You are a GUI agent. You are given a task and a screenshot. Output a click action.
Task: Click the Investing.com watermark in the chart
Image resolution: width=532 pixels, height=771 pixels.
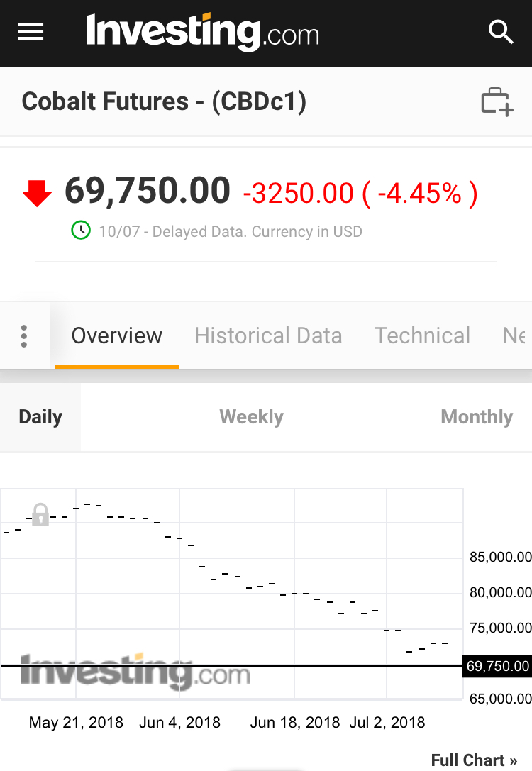tap(135, 671)
